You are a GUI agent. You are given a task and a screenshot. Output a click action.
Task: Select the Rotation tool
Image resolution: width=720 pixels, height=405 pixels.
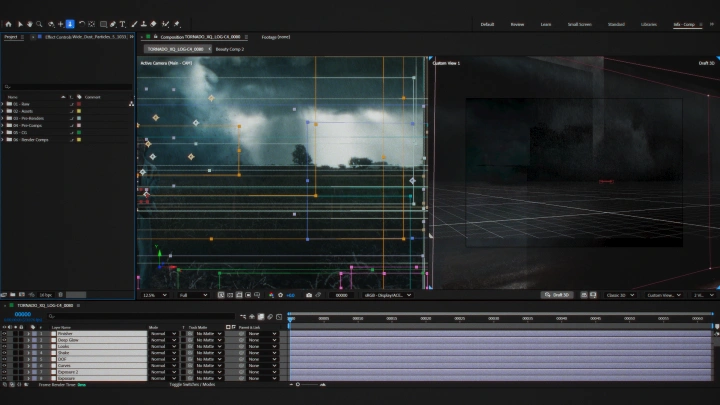pos(82,24)
